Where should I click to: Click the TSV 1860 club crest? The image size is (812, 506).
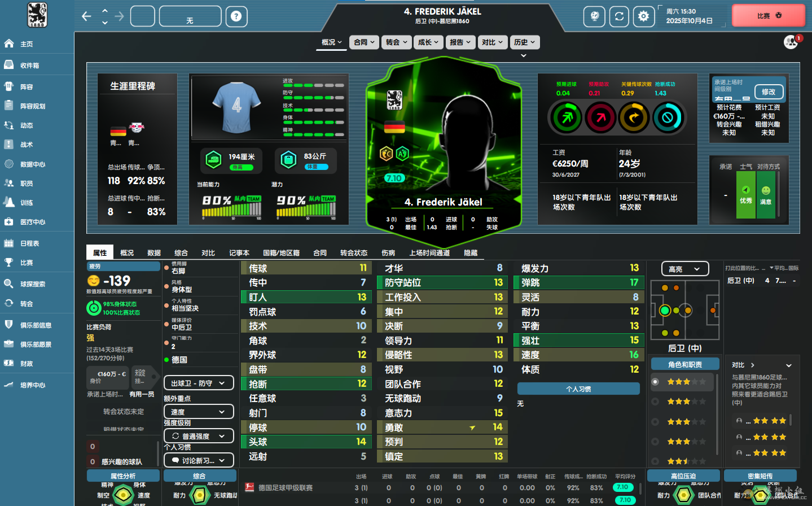[x=37, y=15]
